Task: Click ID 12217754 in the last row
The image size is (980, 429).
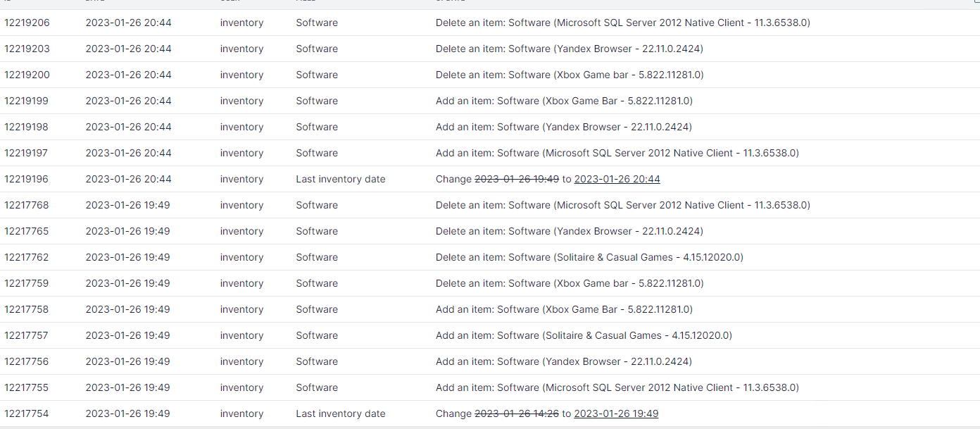Action: tap(27, 414)
